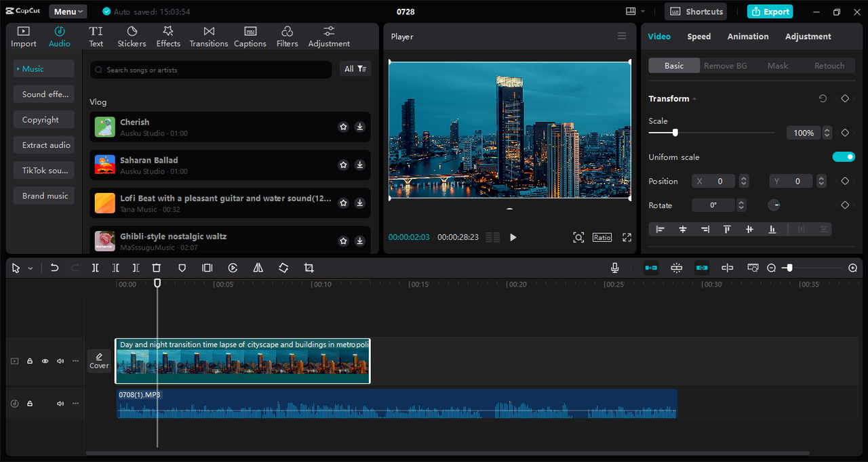Open the Filters panel
The width and height of the screenshot is (868, 462).
tap(287, 37)
